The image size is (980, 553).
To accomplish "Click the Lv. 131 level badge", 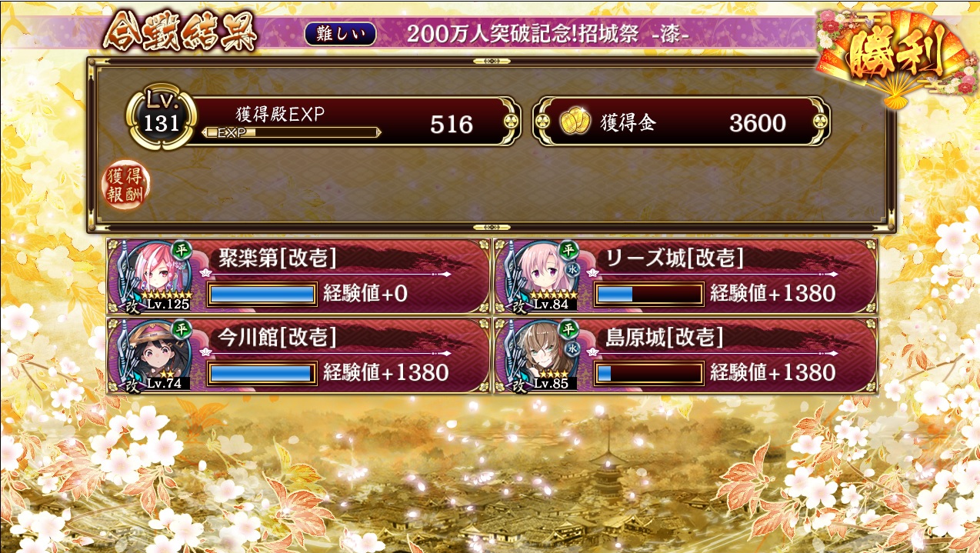I will pos(162,118).
